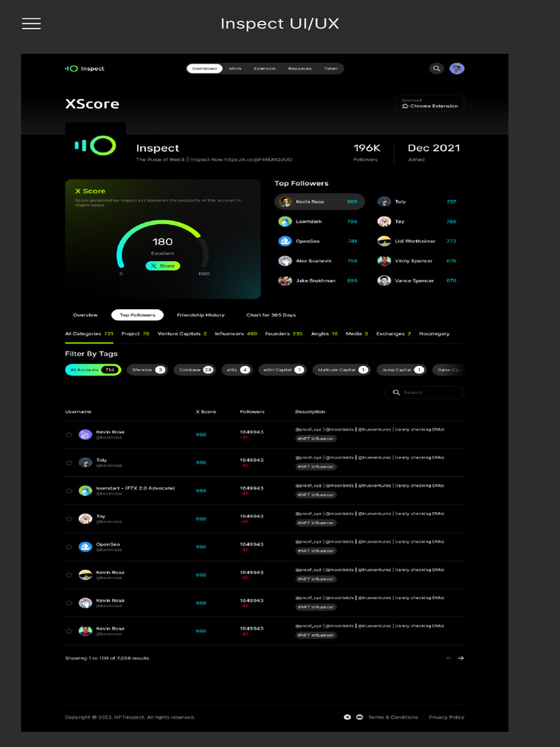This screenshot has height=747, width=560.
Task: Click Tay avatar in Top Followers panel
Action: [384, 222]
